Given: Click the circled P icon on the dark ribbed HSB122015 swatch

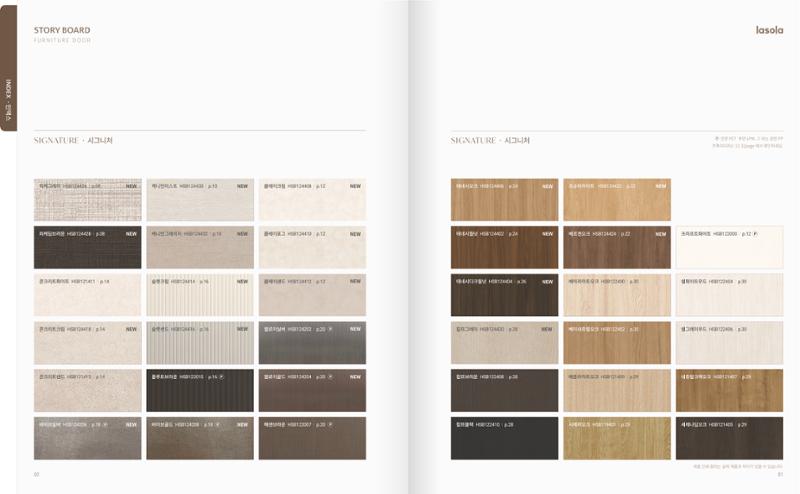Looking at the screenshot, I should tap(221, 377).
